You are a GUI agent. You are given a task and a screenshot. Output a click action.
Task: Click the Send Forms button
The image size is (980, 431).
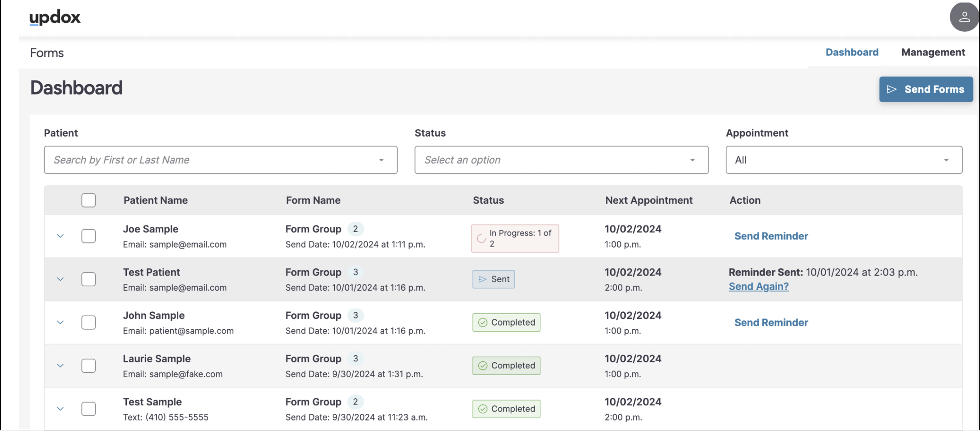point(925,89)
